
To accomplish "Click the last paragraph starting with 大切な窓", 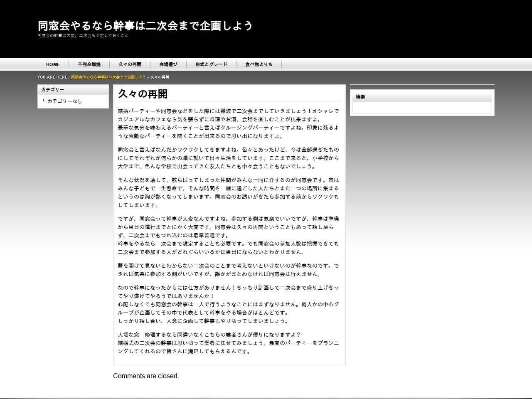I will [228, 343].
